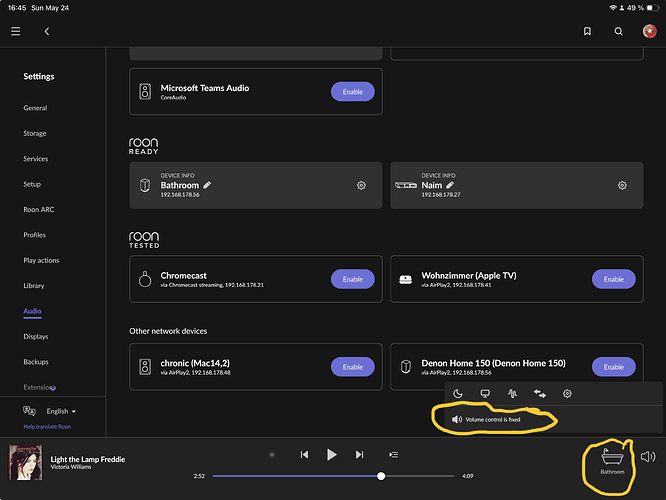Play the current track
The height and width of the screenshot is (500, 666).
click(332, 455)
